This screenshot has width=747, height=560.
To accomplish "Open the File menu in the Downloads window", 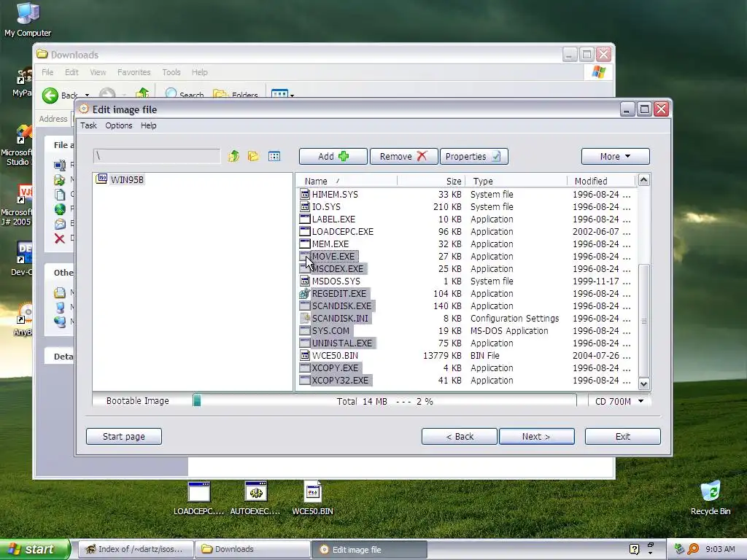I will 47,72.
